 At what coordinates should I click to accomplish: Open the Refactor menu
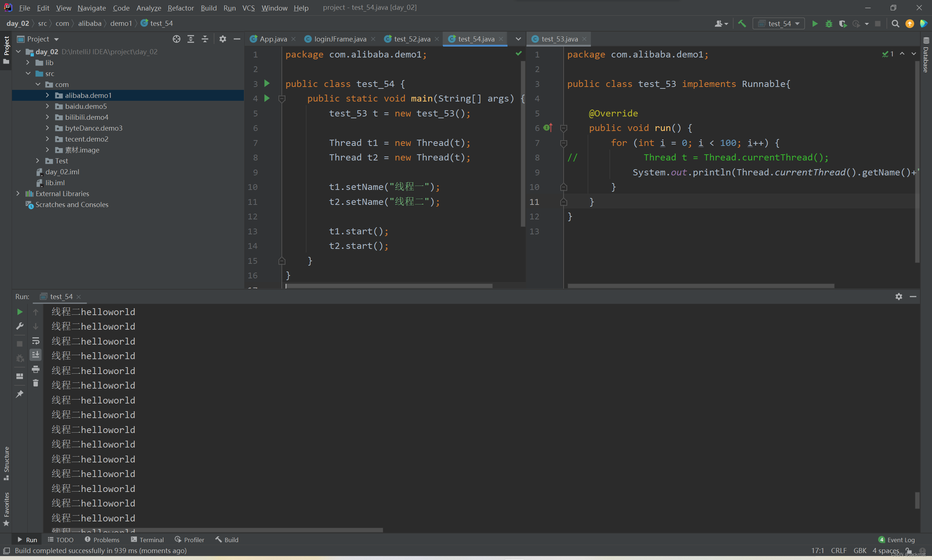181,8
